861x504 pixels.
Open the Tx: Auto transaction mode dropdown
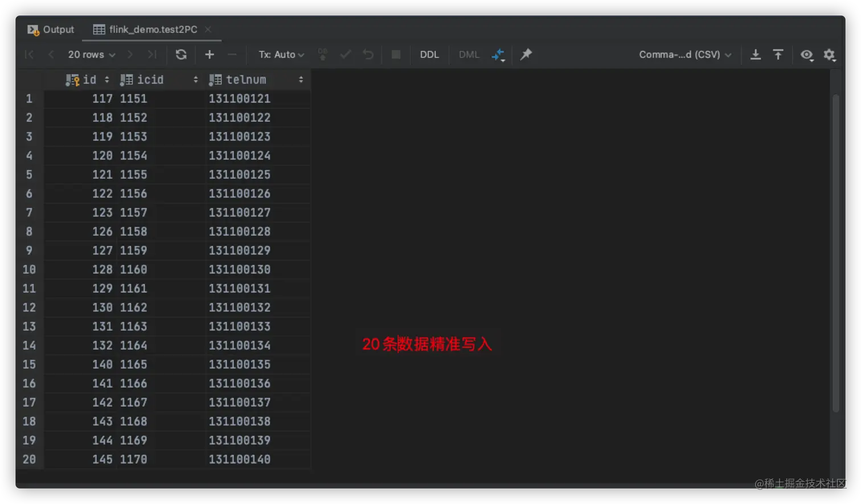pyautogui.click(x=281, y=54)
